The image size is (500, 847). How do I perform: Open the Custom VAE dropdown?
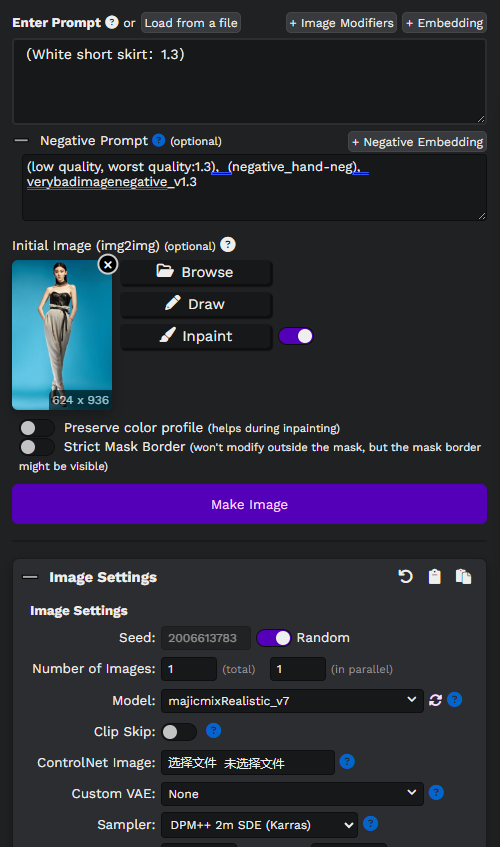click(x=292, y=794)
